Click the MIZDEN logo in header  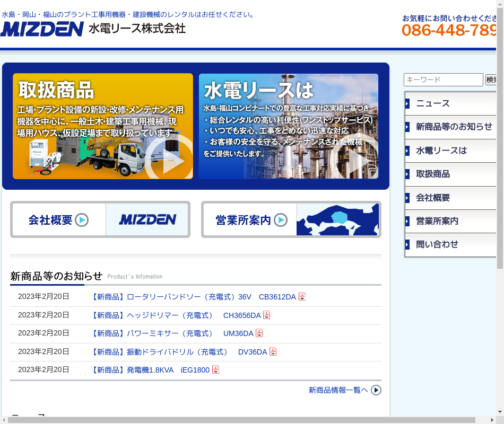tap(42, 29)
